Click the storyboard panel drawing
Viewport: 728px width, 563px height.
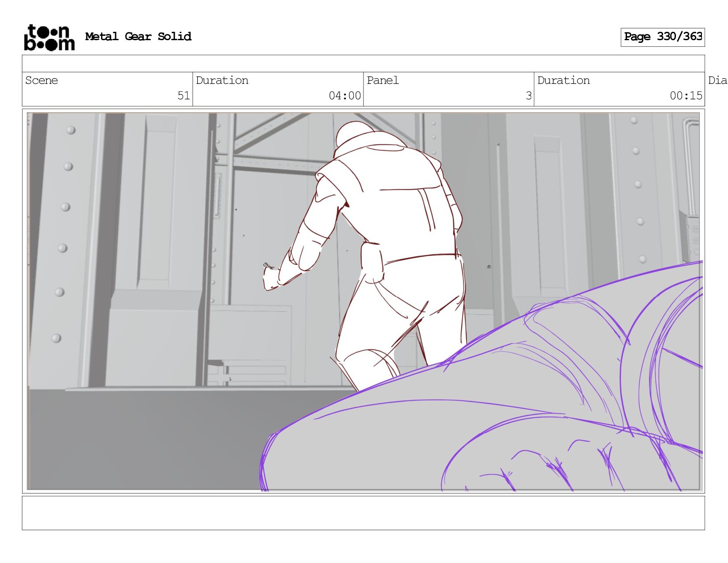click(364, 302)
